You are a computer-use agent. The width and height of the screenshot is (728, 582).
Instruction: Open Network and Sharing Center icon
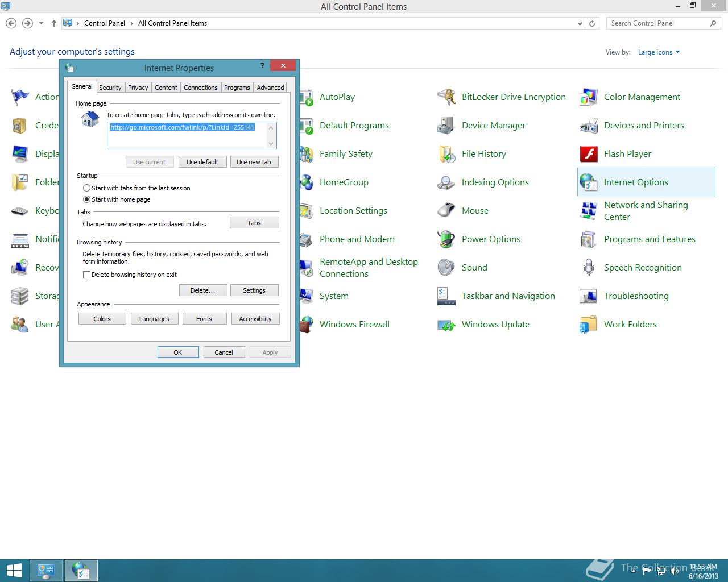[x=589, y=211]
